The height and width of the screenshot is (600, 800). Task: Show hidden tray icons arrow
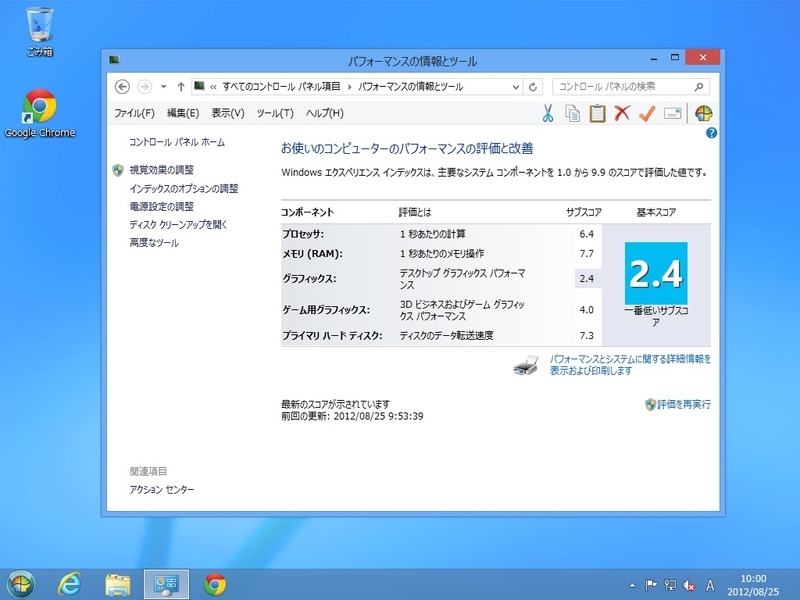click(x=633, y=586)
